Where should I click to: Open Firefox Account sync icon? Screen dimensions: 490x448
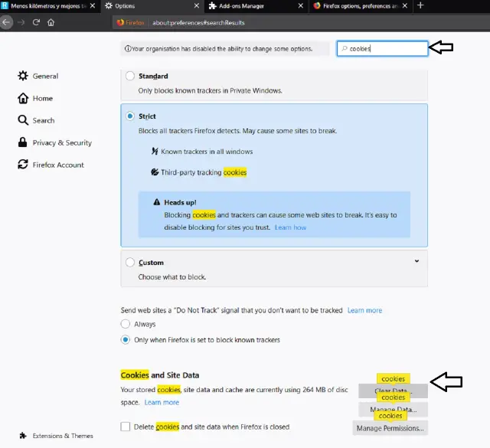coord(23,165)
